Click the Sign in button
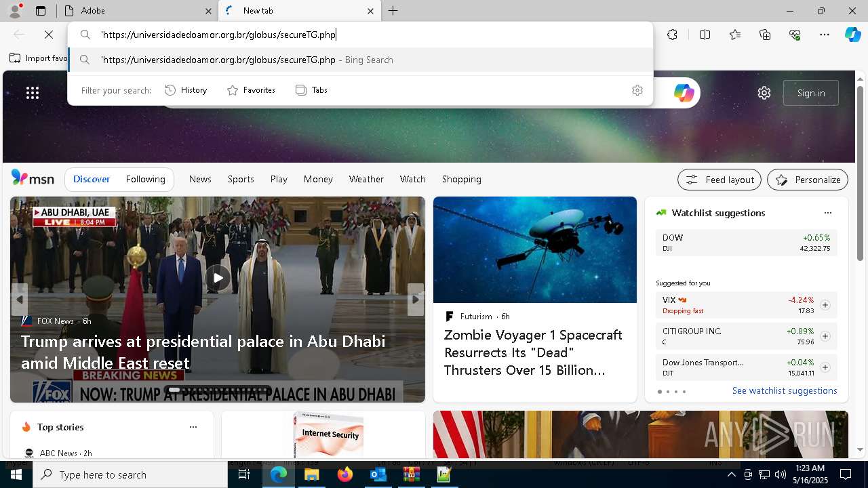The height and width of the screenshot is (488, 868). click(x=811, y=93)
